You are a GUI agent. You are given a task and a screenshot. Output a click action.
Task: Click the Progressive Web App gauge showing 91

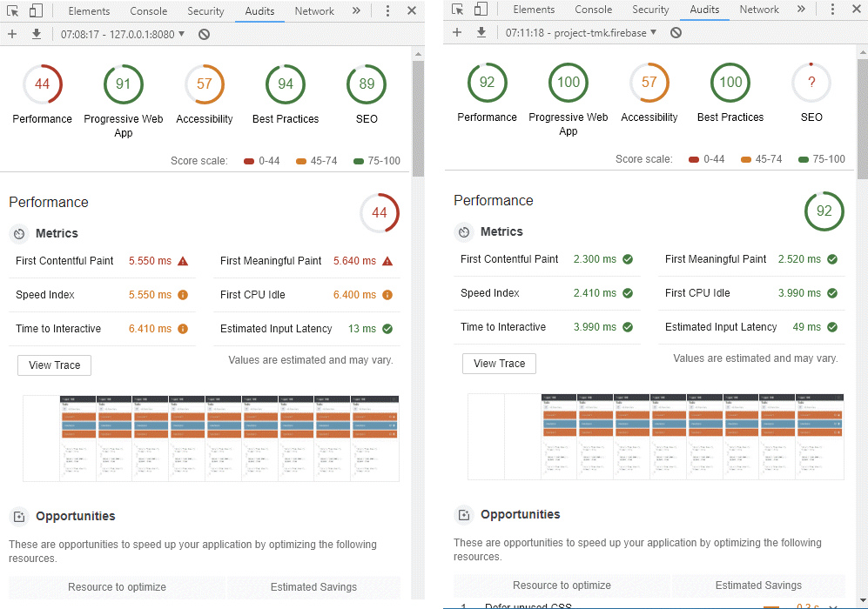point(124,84)
